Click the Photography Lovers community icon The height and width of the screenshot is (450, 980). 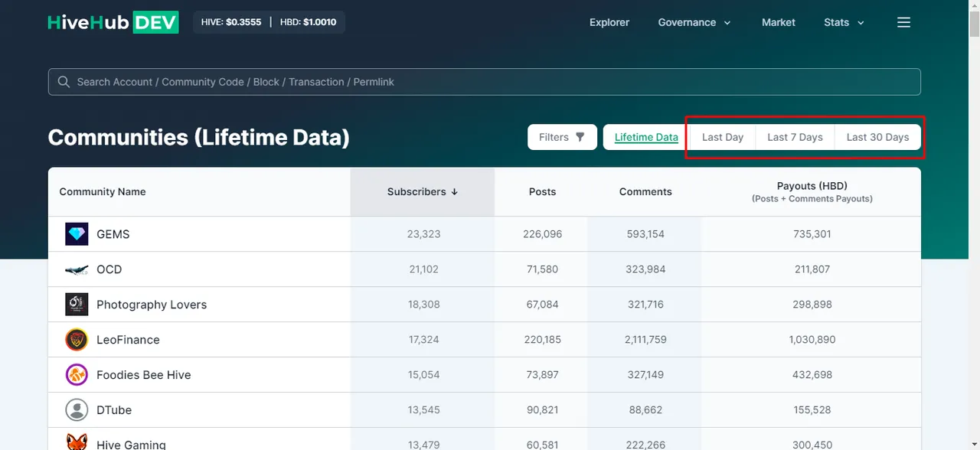[x=77, y=305]
